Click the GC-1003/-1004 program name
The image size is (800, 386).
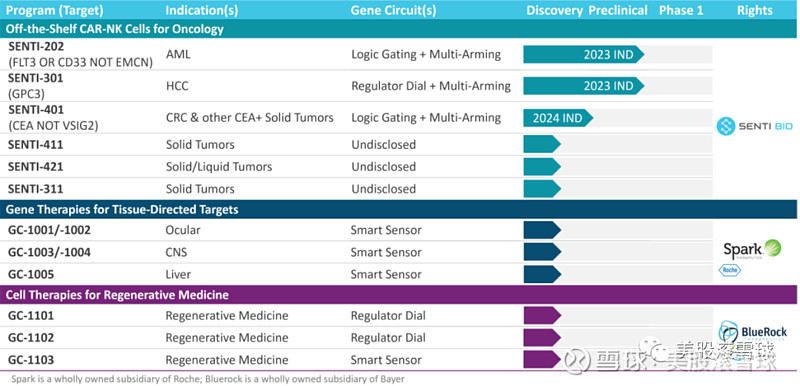49,252
